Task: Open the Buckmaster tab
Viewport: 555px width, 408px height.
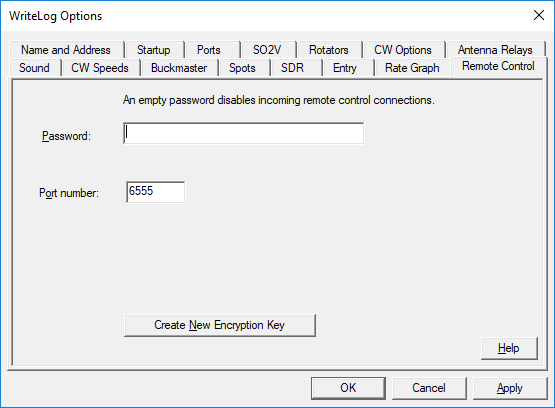Action: coord(179,68)
